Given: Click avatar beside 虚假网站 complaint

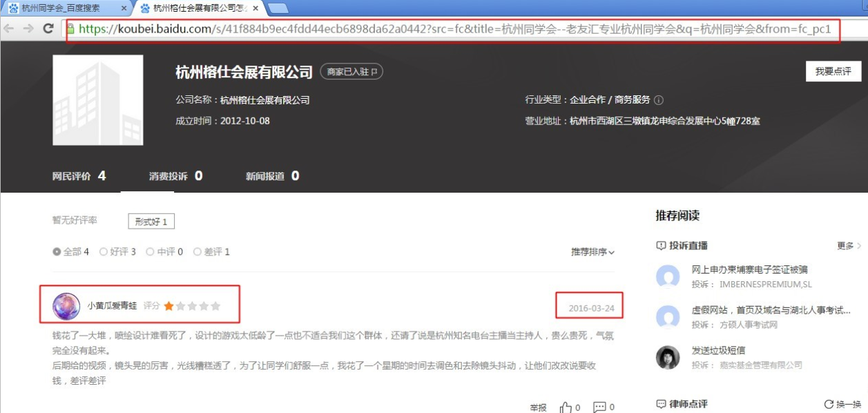Looking at the screenshot, I should coord(668,317).
